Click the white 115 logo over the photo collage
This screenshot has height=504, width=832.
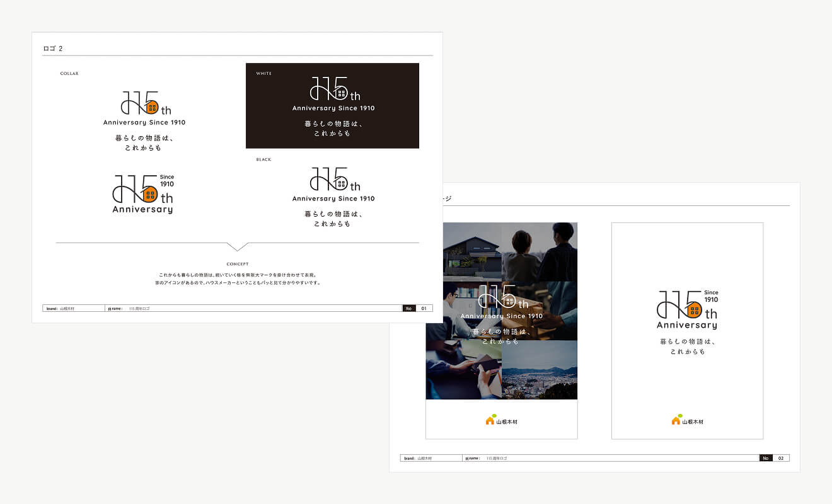coord(502,296)
